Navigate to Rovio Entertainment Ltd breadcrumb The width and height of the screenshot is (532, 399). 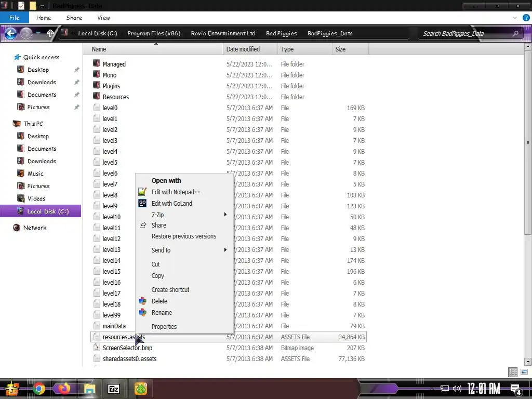click(x=223, y=33)
